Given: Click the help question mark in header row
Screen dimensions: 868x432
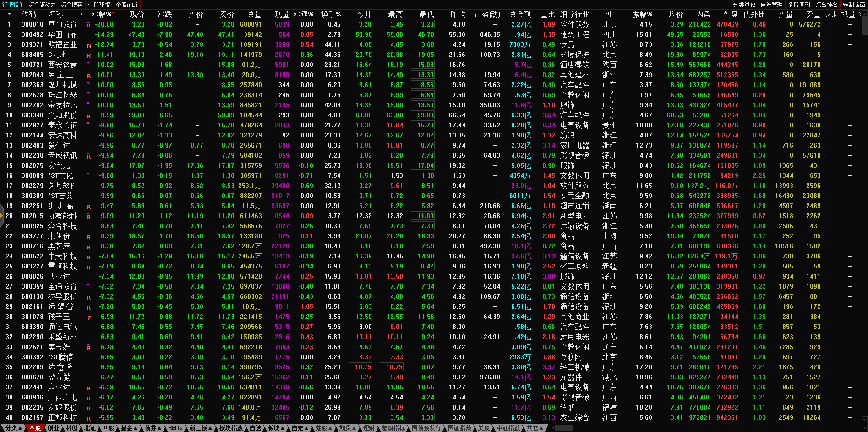Looking at the screenshot, I should tap(860, 14).
